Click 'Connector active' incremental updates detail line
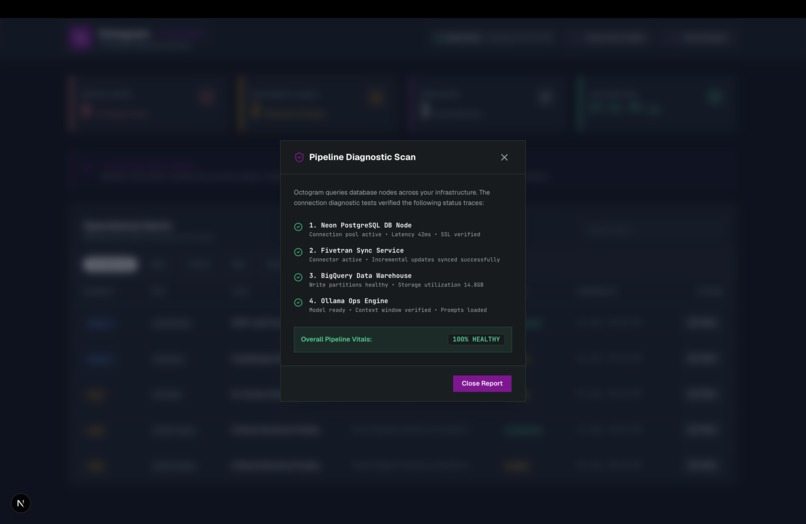Screen dimensions: 806x524 405,260
